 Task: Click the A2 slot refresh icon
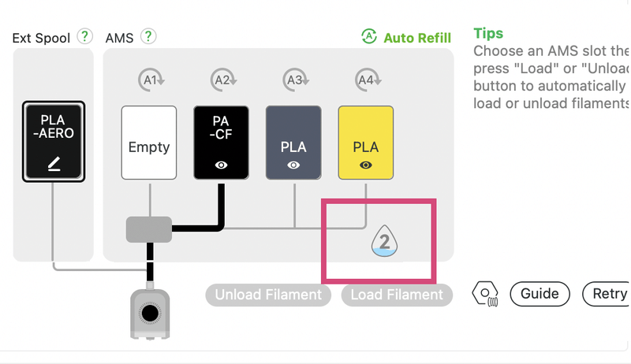(223, 80)
